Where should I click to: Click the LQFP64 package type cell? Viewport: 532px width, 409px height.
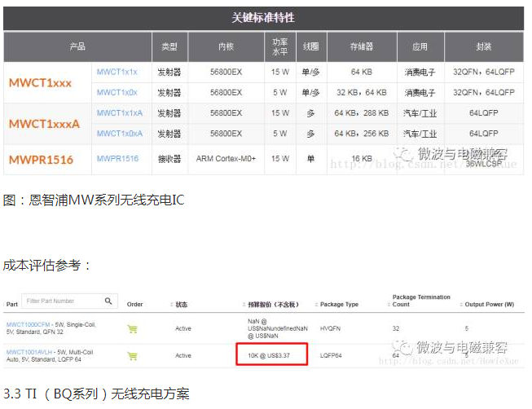[331, 356]
